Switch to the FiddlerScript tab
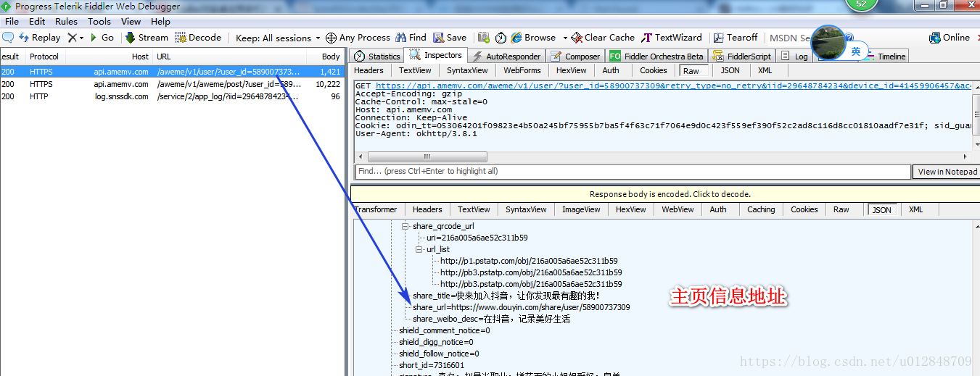The width and height of the screenshot is (980, 376). point(742,56)
